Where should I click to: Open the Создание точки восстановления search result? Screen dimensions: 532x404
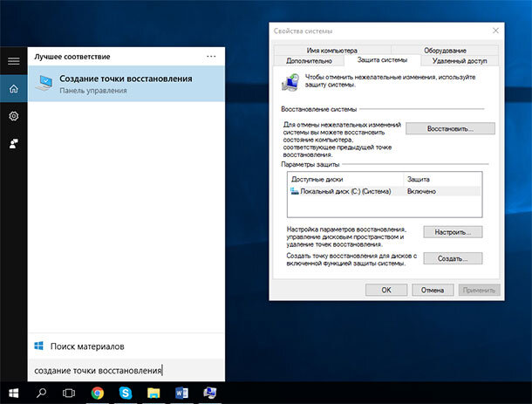click(x=126, y=84)
